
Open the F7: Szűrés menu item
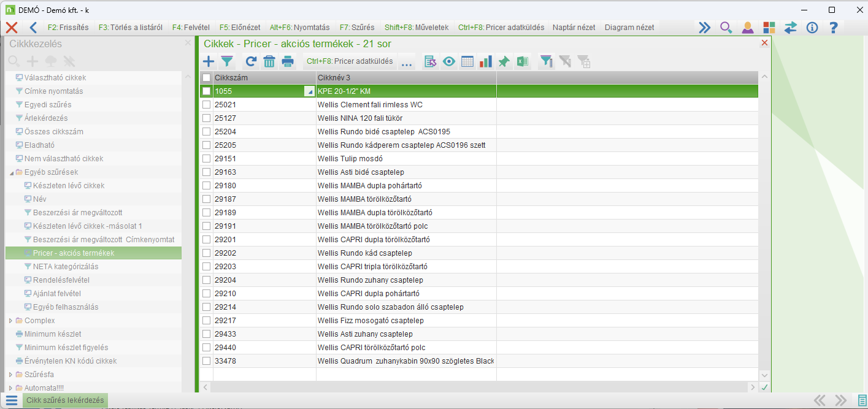point(357,28)
